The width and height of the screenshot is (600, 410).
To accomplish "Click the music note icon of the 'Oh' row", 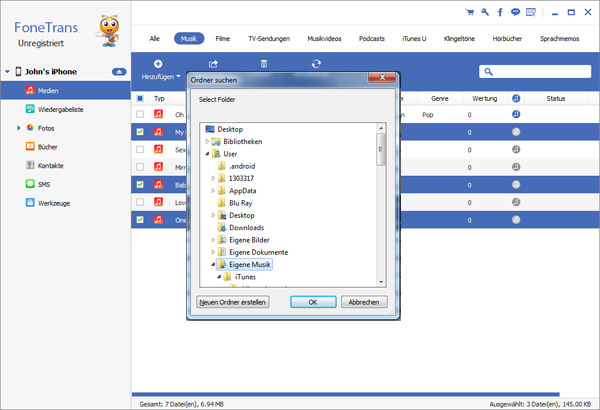I will click(x=158, y=114).
